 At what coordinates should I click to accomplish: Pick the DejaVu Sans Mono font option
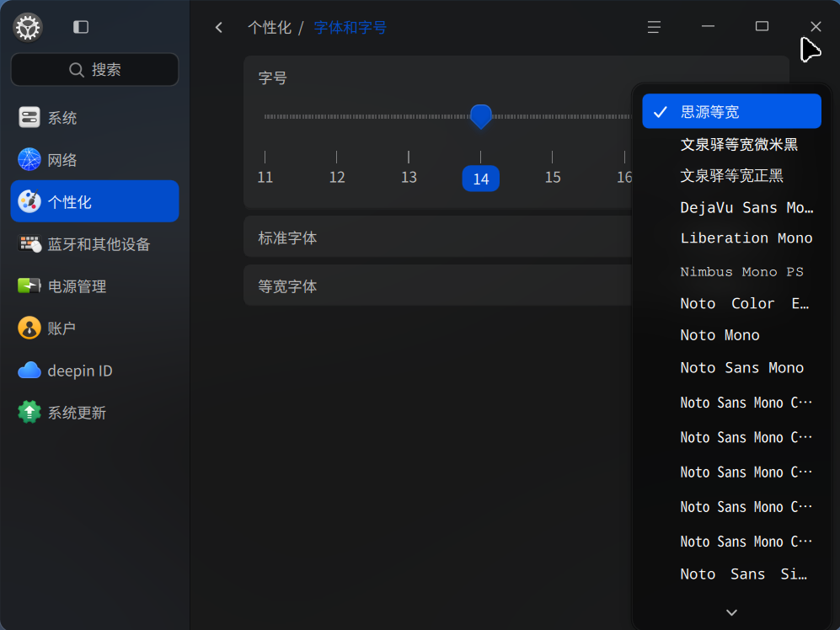(x=731, y=207)
